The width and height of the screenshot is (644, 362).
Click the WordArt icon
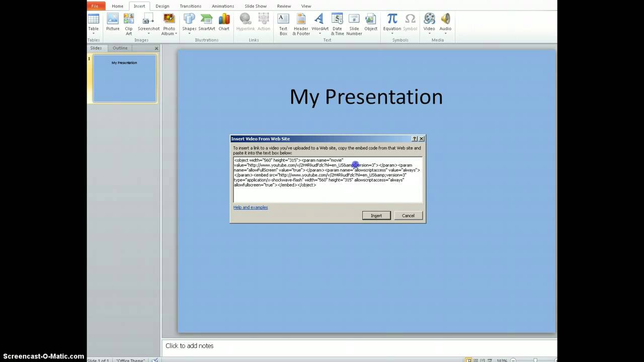[319, 19]
